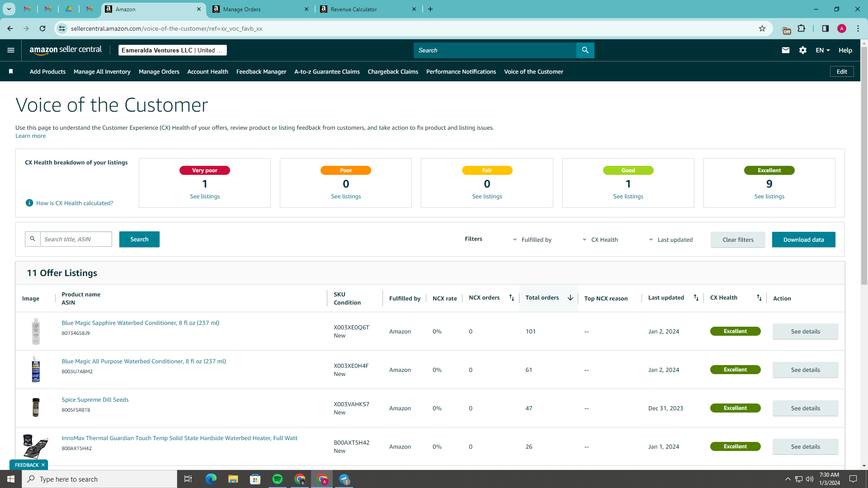This screenshot has width=868, height=488.
Task: Open the Learn more link
Action: (30, 136)
